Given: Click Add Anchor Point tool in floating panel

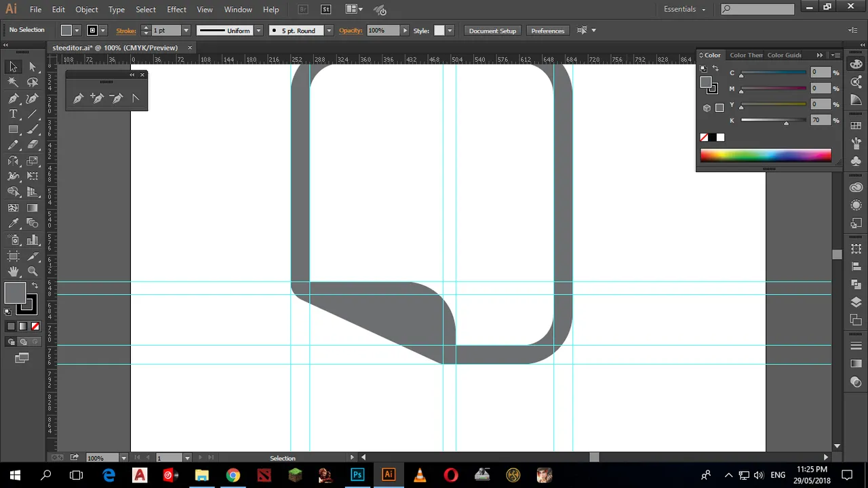Looking at the screenshot, I should [97, 98].
